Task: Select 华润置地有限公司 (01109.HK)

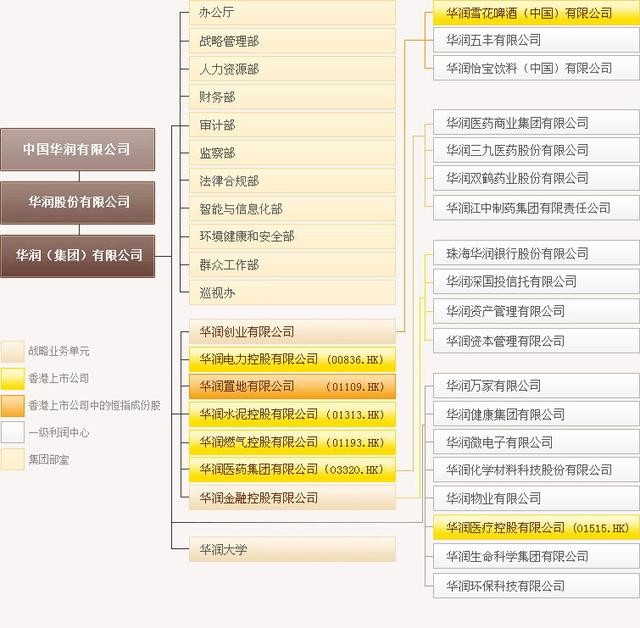Action: tap(292, 386)
